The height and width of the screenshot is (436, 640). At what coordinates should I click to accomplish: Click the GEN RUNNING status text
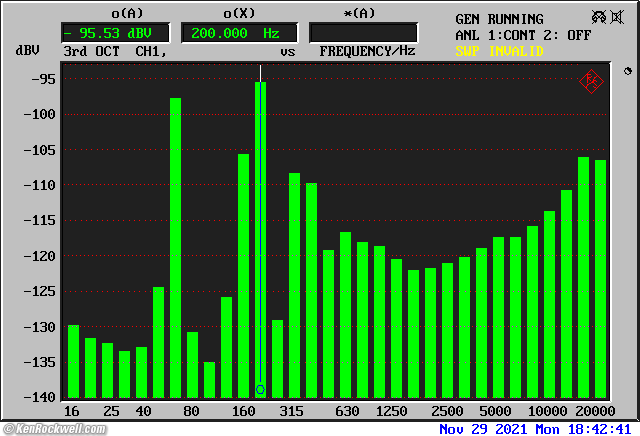point(499,19)
